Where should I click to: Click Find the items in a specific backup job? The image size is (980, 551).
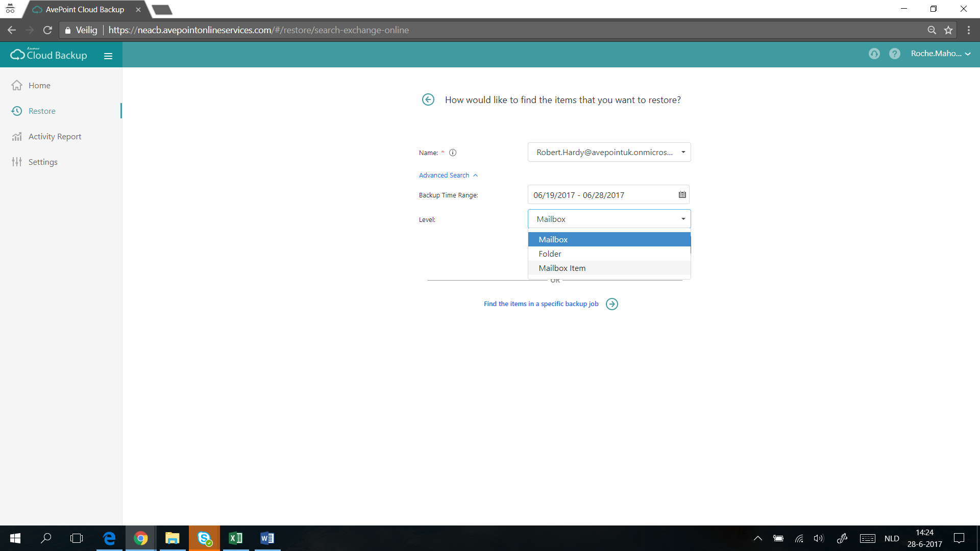(541, 304)
